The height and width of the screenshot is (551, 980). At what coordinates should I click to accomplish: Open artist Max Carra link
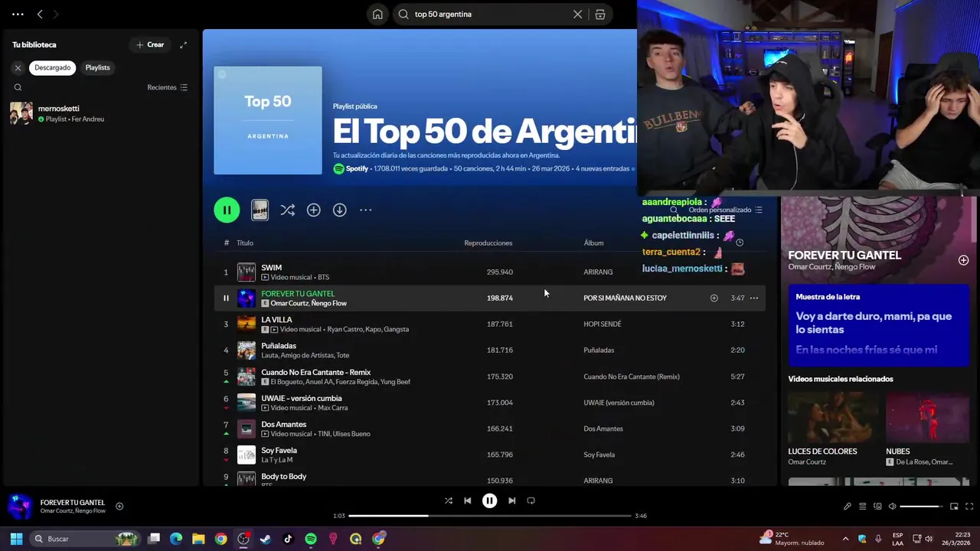pyautogui.click(x=332, y=408)
